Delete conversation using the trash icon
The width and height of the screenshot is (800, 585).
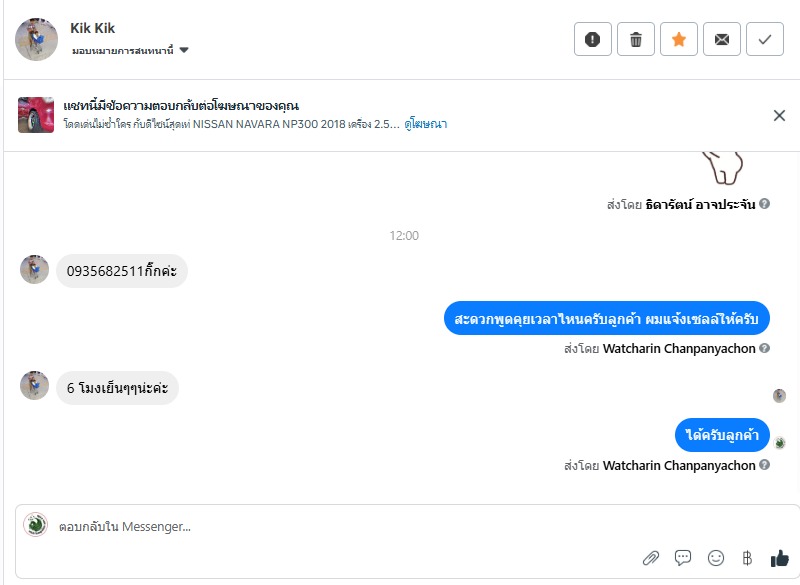tap(636, 39)
